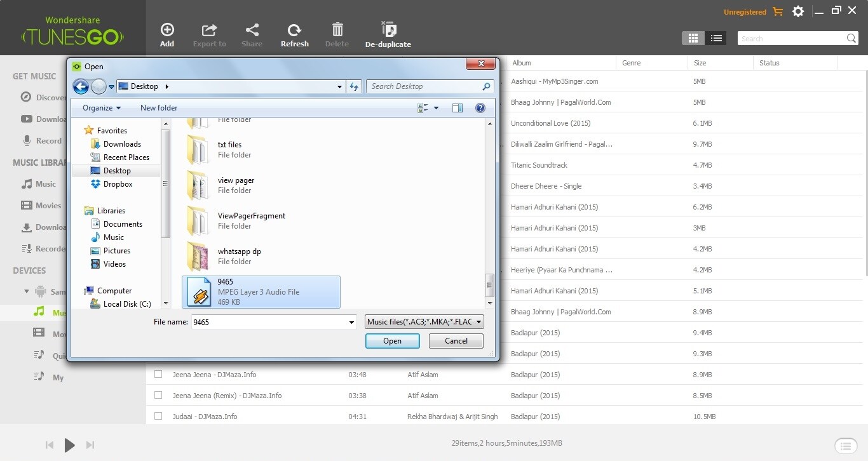This screenshot has width=868, height=461.
Task: Toggle the preview pane in Open dialog
Action: 458,108
